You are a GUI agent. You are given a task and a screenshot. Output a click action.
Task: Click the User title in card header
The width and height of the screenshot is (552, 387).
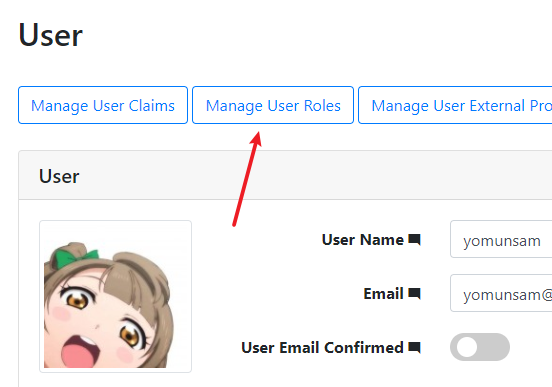tap(59, 176)
